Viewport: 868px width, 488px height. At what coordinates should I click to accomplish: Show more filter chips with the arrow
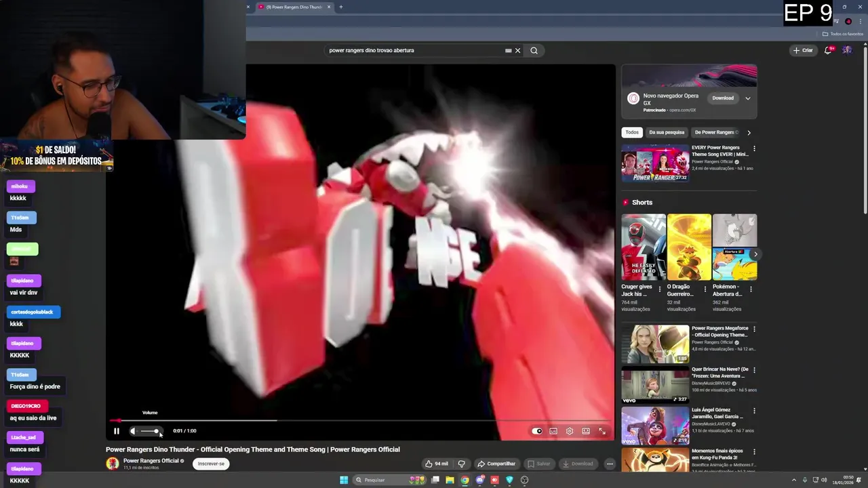coord(749,132)
